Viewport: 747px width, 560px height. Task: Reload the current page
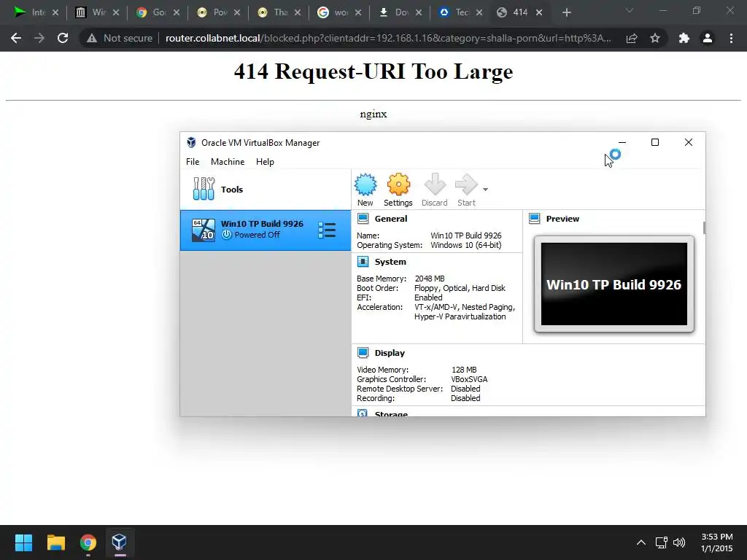coord(63,38)
